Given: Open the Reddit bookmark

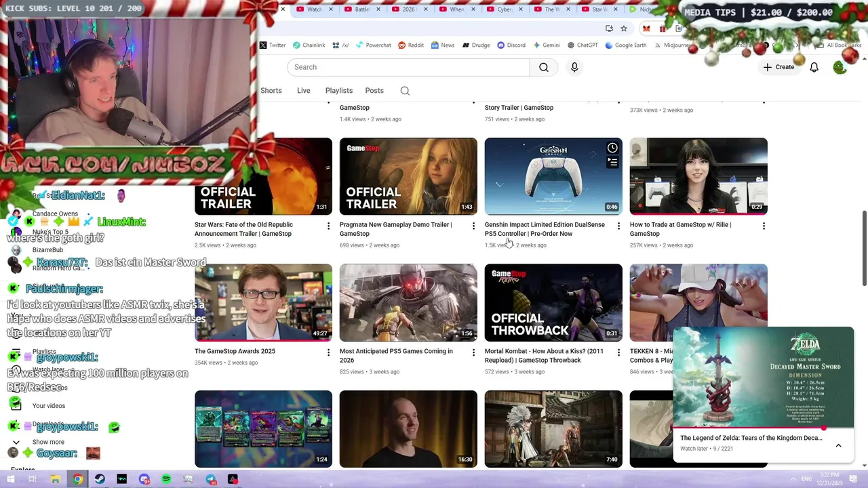Looking at the screenshot, I should 411,45.
